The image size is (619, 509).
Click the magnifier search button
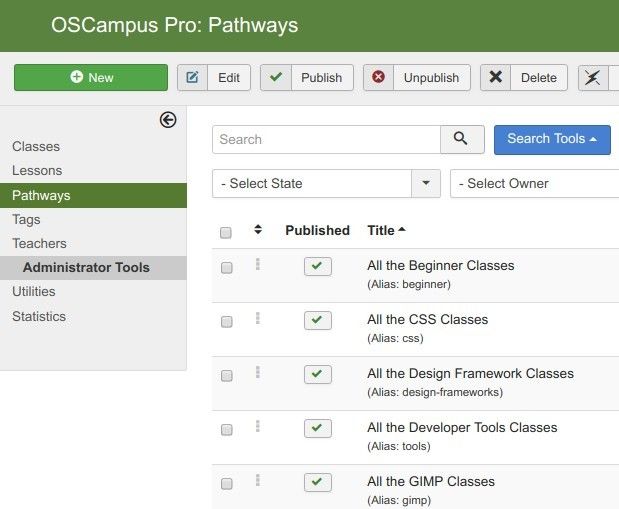click(462, 139)
